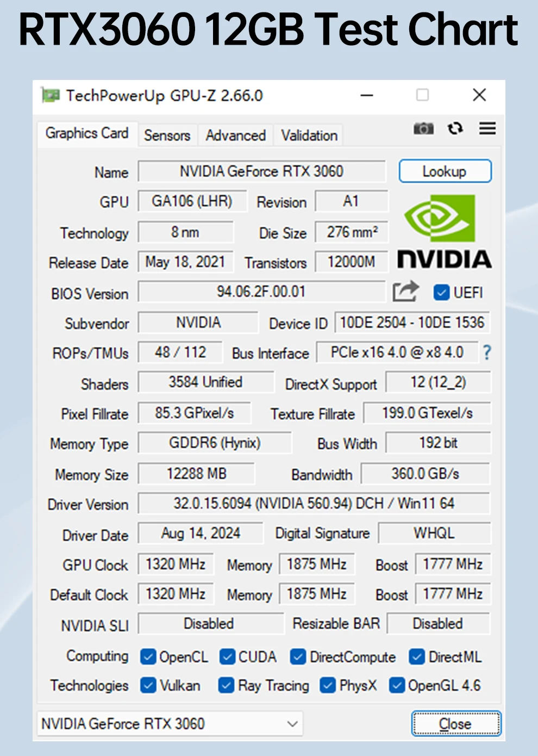Open the Advanced tab
The image size is (538, 756).
click(235, 135)
